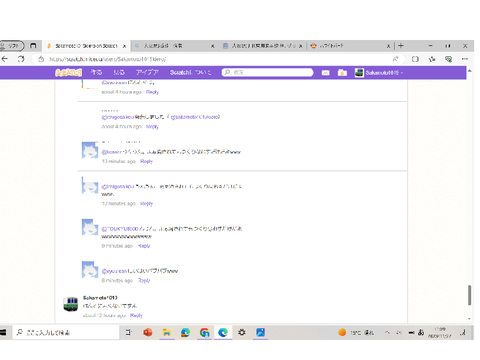This screenshot has width=480, height=360.
Task: Switch to the second search-results browser tab
Action: tap(174, 46)
